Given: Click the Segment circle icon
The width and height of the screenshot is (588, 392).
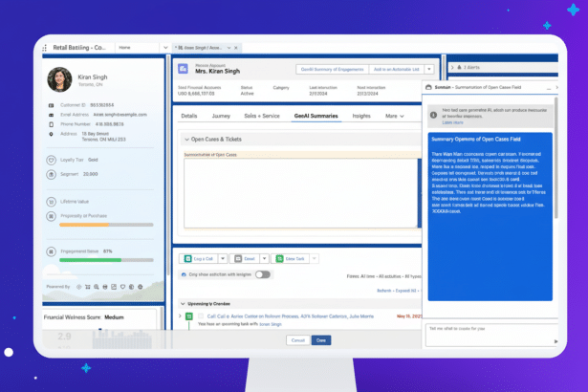Looking at the screenshot, I should tap(51, 174).
